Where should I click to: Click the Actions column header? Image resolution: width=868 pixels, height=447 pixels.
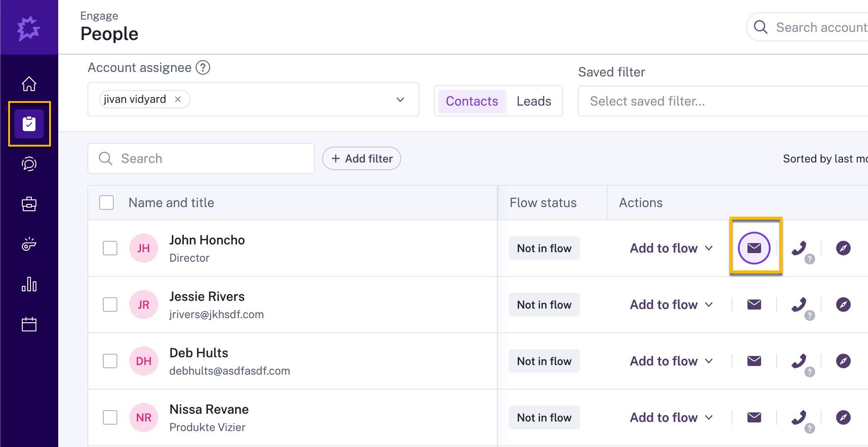[x=641, y=203]
